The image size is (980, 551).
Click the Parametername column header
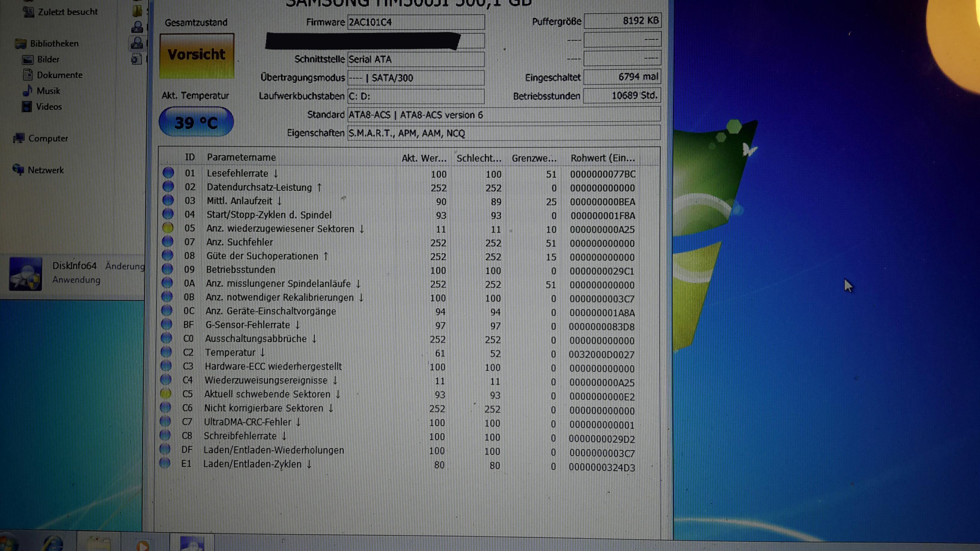(x=241, y=157)
